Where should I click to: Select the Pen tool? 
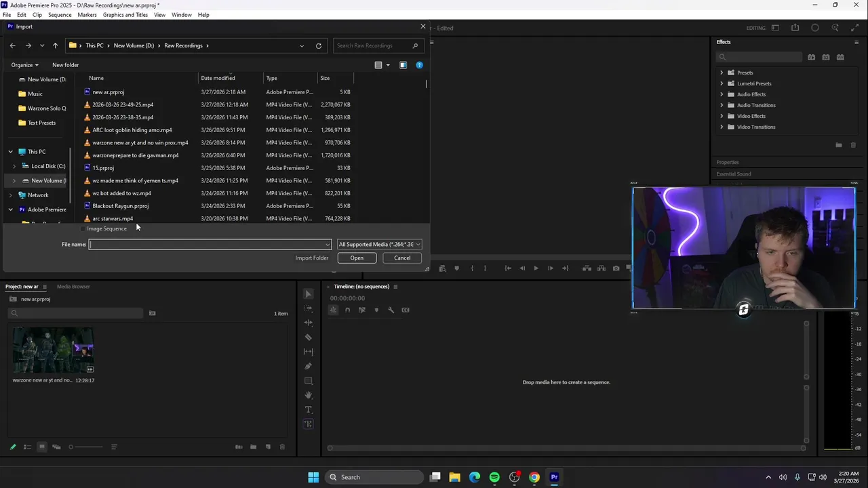[x=309, y=366]
